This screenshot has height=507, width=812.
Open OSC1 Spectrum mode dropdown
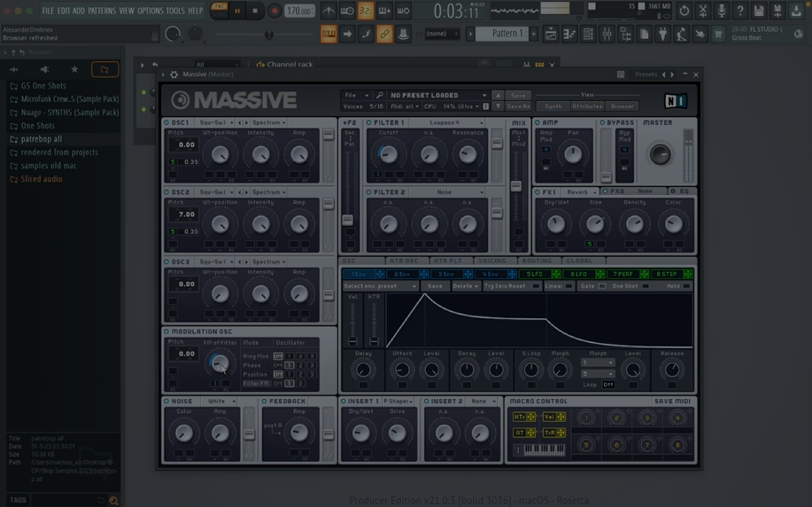click(x=269, y=123)
